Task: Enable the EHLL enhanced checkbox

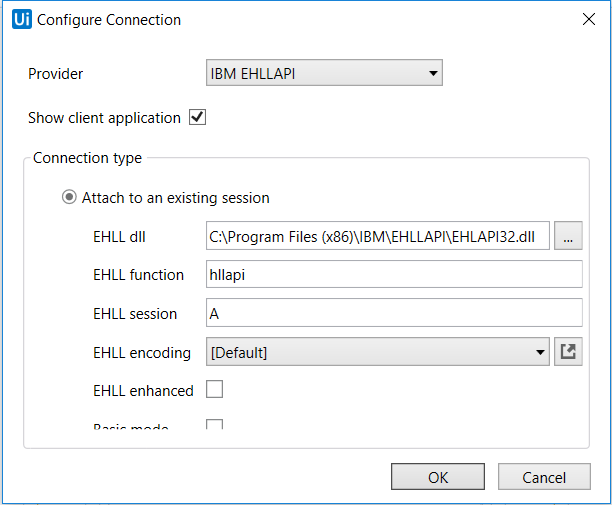Action: (214, 390)
